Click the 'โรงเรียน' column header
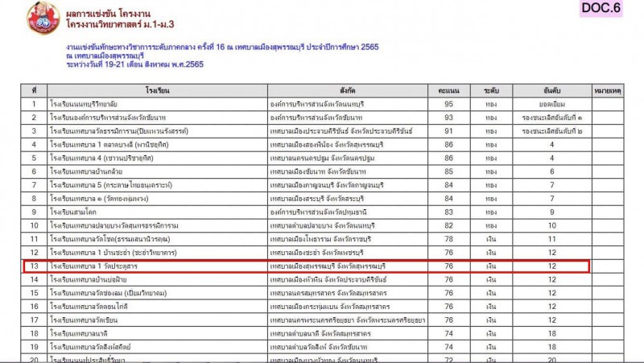 pos(157,90)
